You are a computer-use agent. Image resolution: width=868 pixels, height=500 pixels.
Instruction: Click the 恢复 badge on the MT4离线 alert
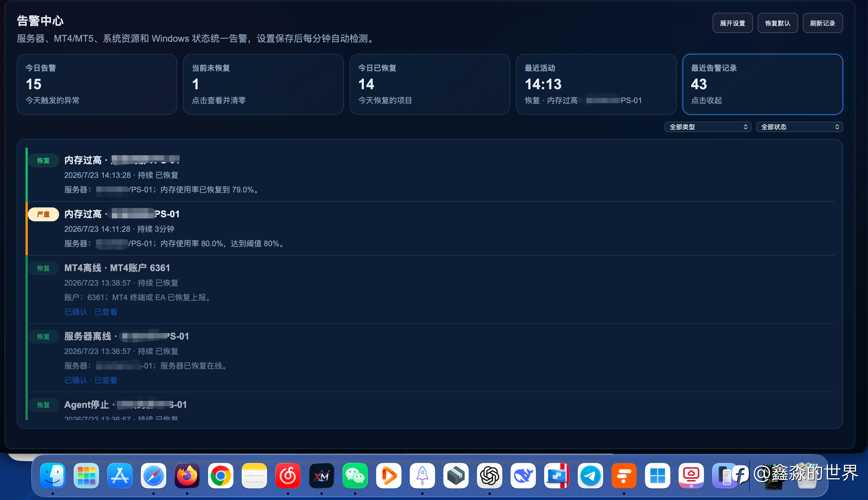pyautogui.click(x=43, y=268)
